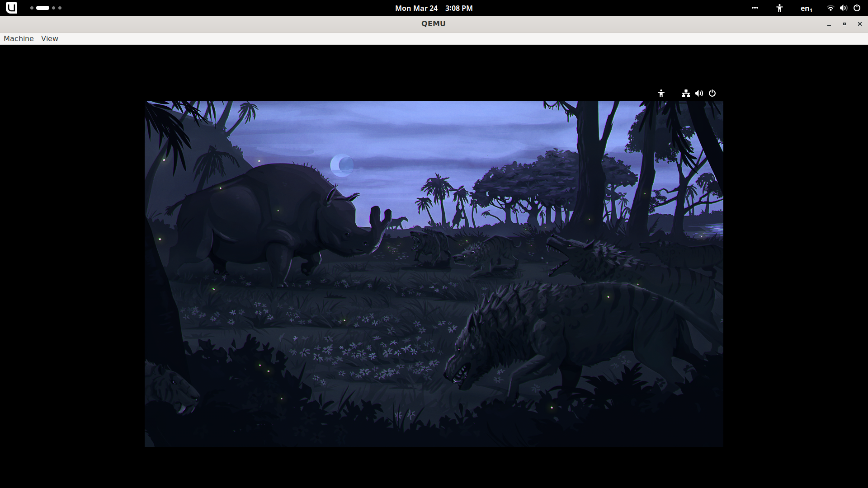Click the guest accessibility icon inside the VM
Image resolution: width=868 pixels, height=488 pixels.
point(661,94)
